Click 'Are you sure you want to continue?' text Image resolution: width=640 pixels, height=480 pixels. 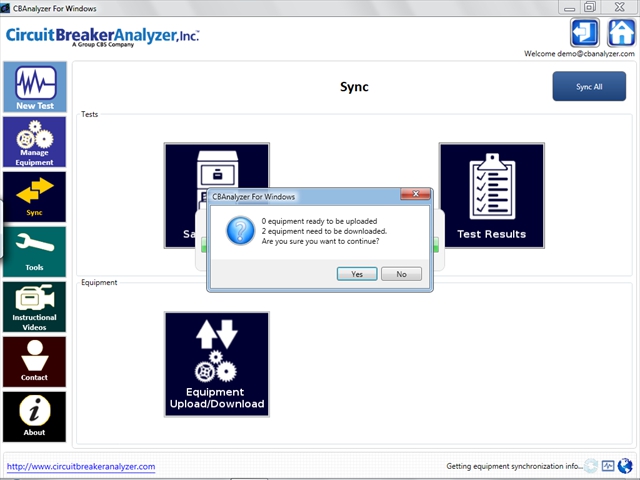320,241
